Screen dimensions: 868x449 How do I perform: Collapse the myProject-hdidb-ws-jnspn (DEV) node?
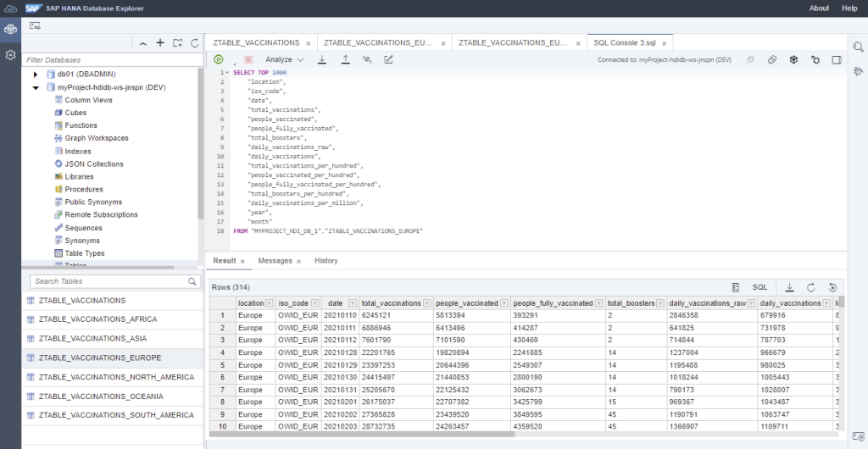[x=36, y=87]
